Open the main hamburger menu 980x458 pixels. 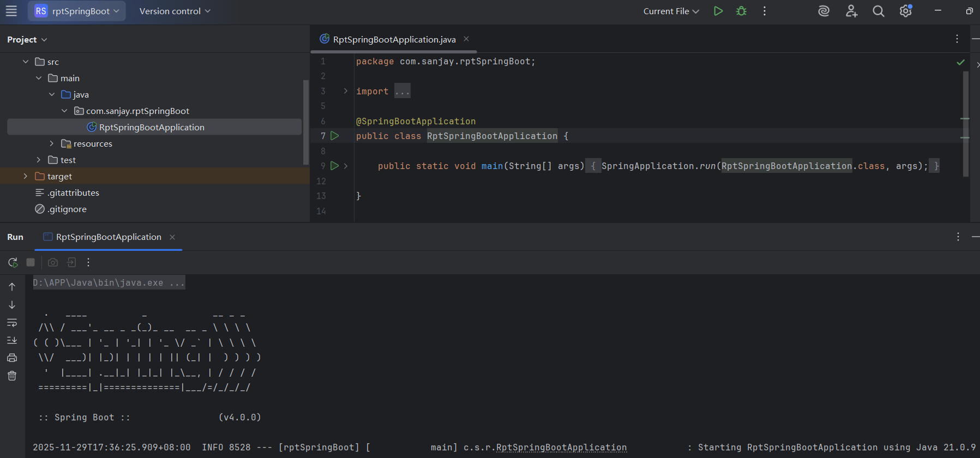tap(11, 11)
